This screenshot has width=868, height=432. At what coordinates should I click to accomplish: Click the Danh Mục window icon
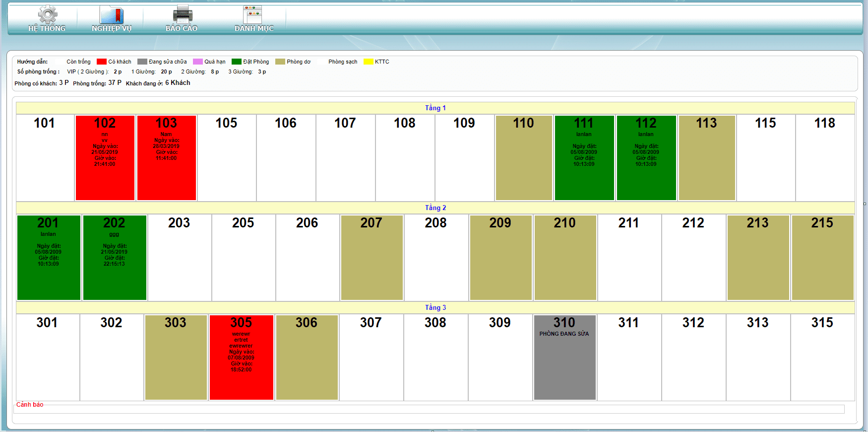click(x=253, y=15)
